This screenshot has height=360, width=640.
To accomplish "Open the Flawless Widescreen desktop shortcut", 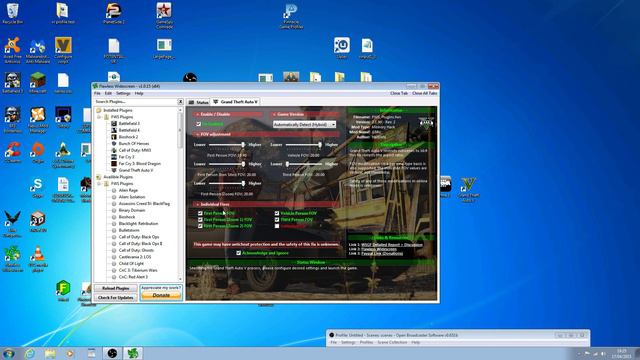I will 12,259.
